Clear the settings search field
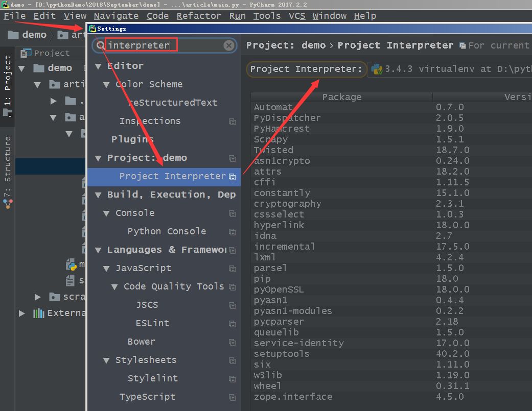This screenshot has height=411, width=532. (x=229, y=45)
